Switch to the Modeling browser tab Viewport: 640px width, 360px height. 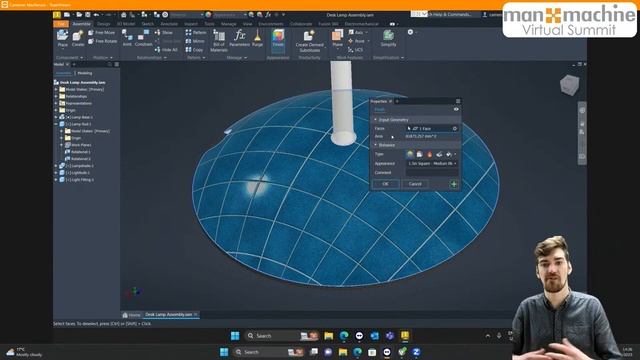pos(84,73)
